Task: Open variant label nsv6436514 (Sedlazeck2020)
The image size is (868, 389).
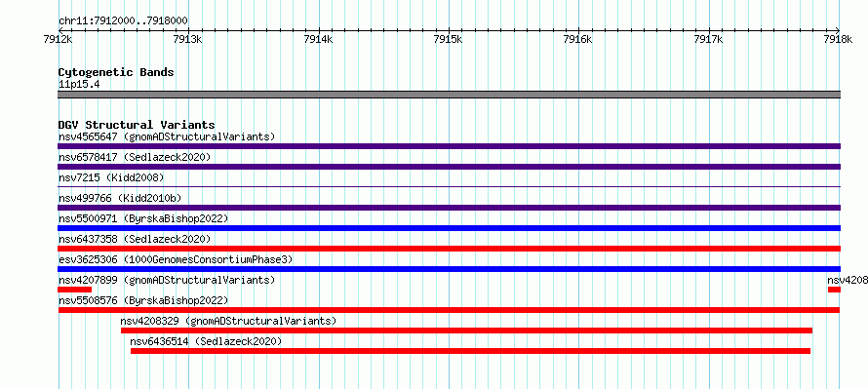Action: click(x=206, y=341)
